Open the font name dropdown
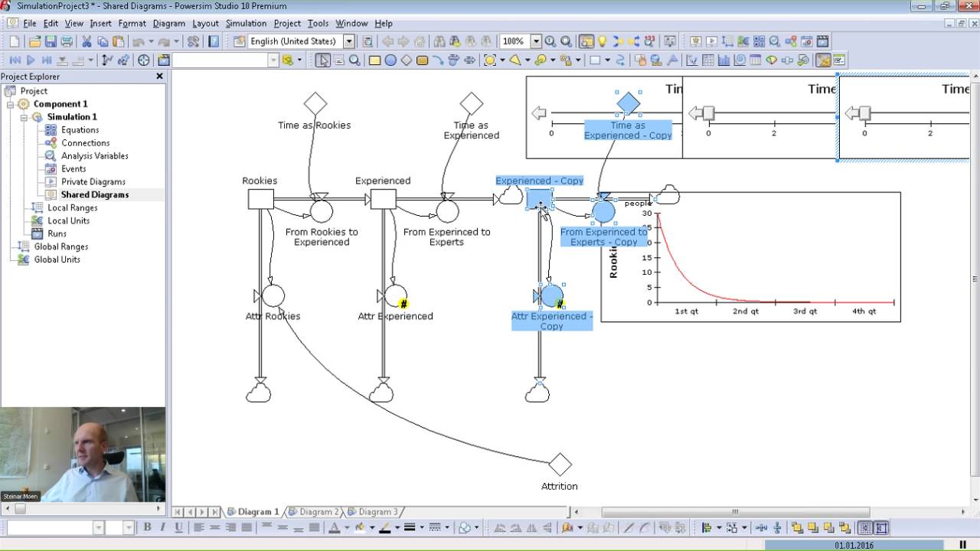 [x=98, y=527]
